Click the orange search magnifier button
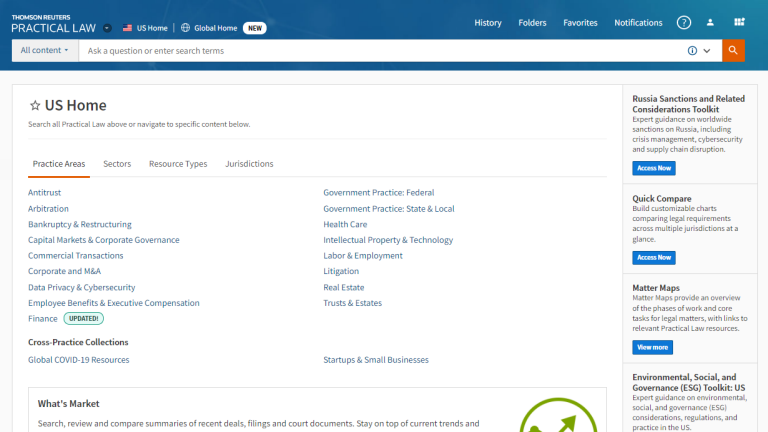Screen dimensions: 768x432 [x=733, y=50]
